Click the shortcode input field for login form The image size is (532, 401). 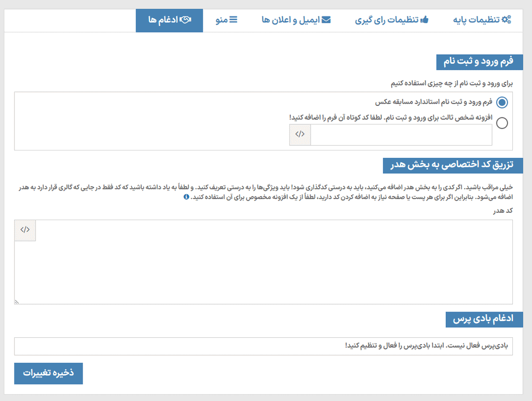[x=401, y=135]
